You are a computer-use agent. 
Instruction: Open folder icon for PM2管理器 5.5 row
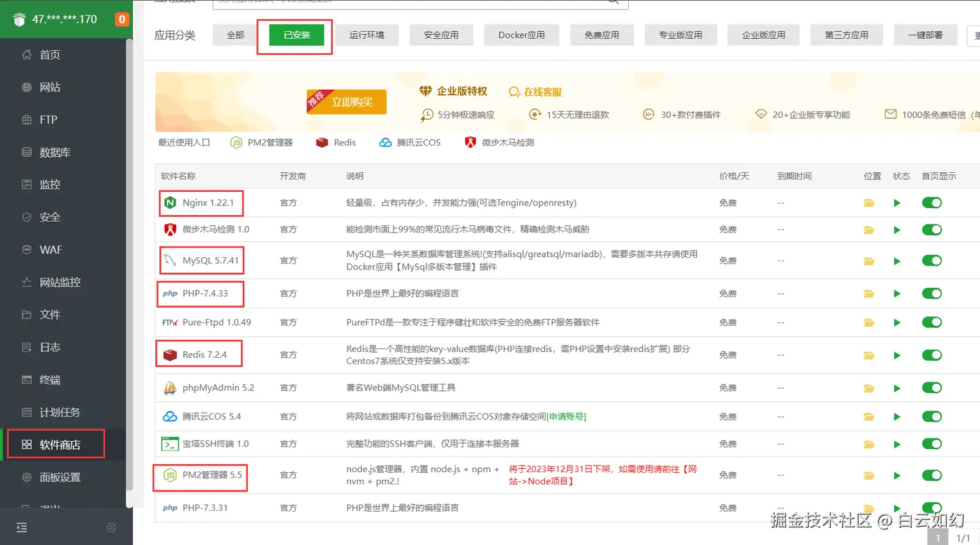(869, 476)
